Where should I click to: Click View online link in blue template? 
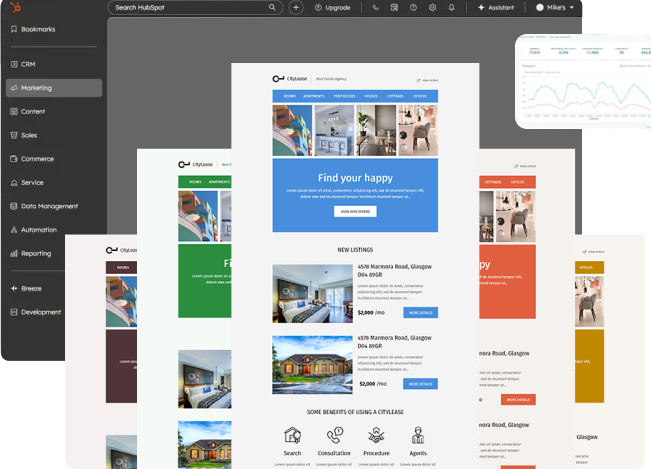(x=427, y=80)
